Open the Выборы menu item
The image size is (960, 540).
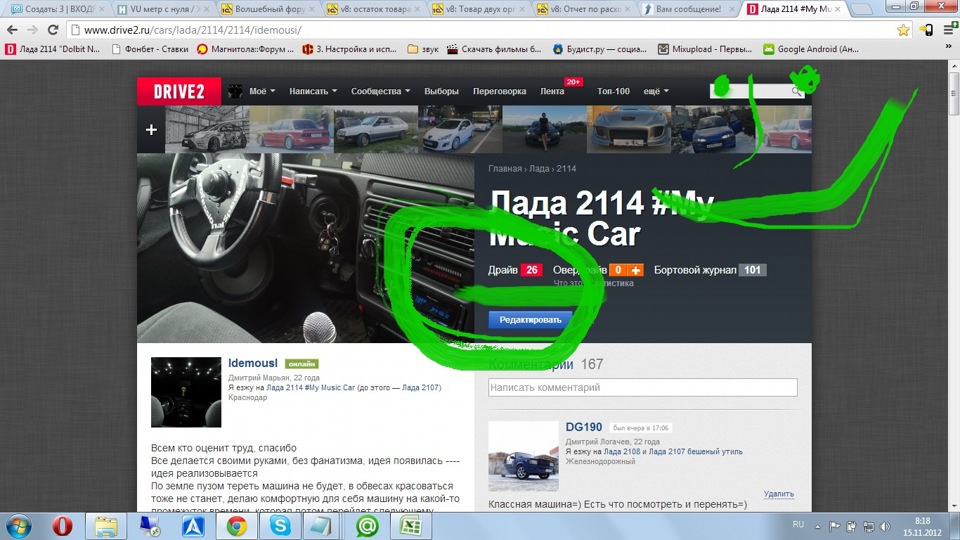[x=441, y=91]
